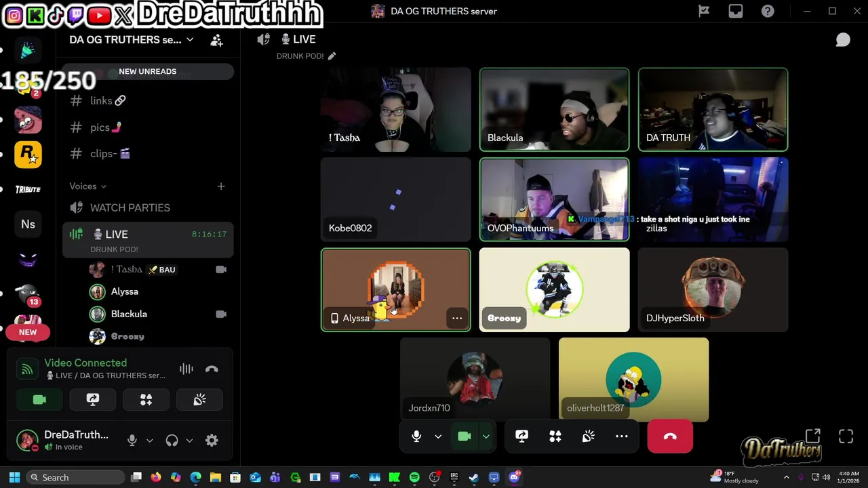Start an activity from call controls bar
Image resolution: width=868 pixels, height=488 pixels.
555,436
